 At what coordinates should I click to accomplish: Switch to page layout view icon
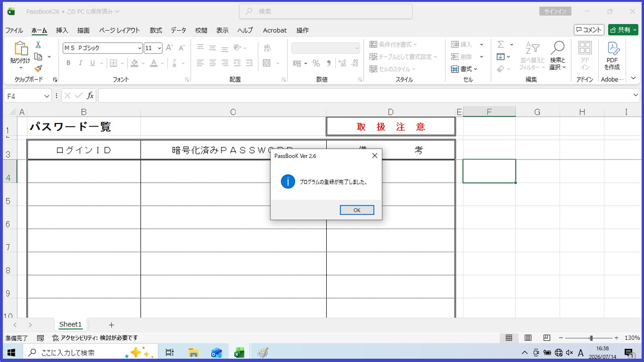point(528,338)
